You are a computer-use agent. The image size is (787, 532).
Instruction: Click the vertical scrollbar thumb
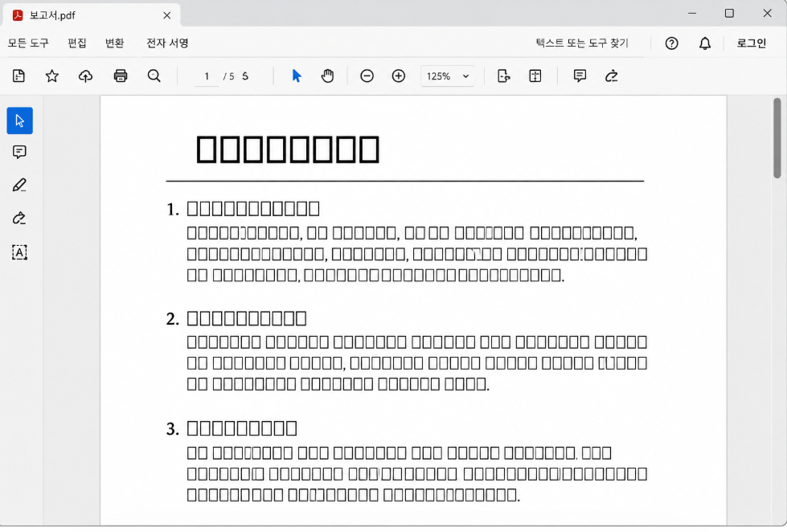(x=777, y=138)
